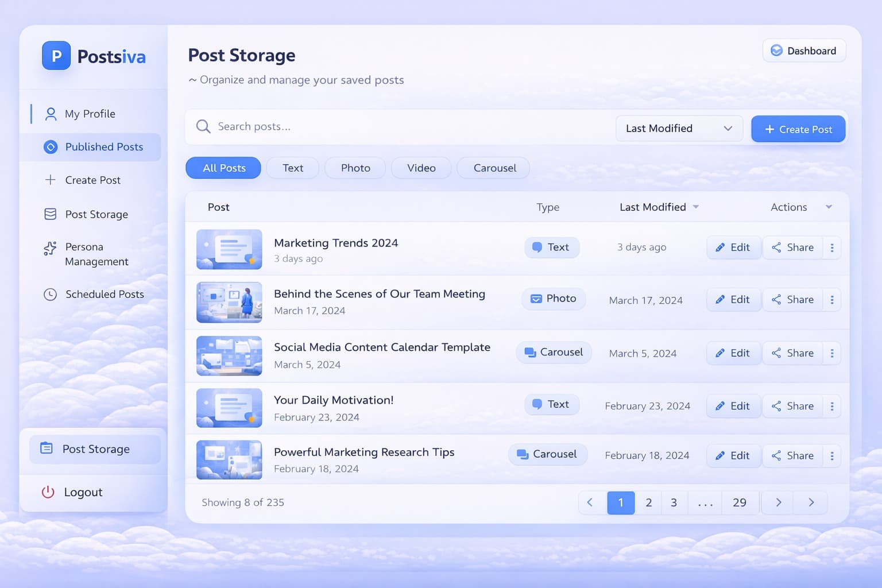Image resolution: width=882 pixels, height=588 pixels.
Task: Select the Photo filter tab
Action: tap(355, 168)
